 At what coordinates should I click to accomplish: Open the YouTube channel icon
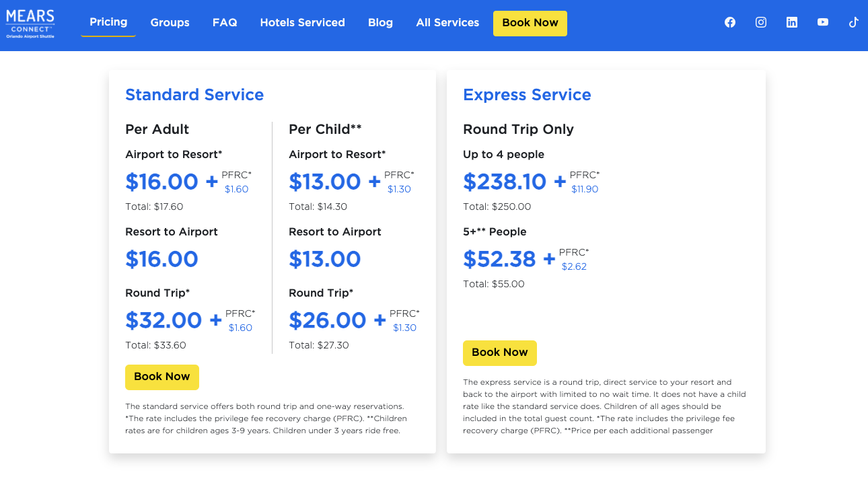pos(823,22)
